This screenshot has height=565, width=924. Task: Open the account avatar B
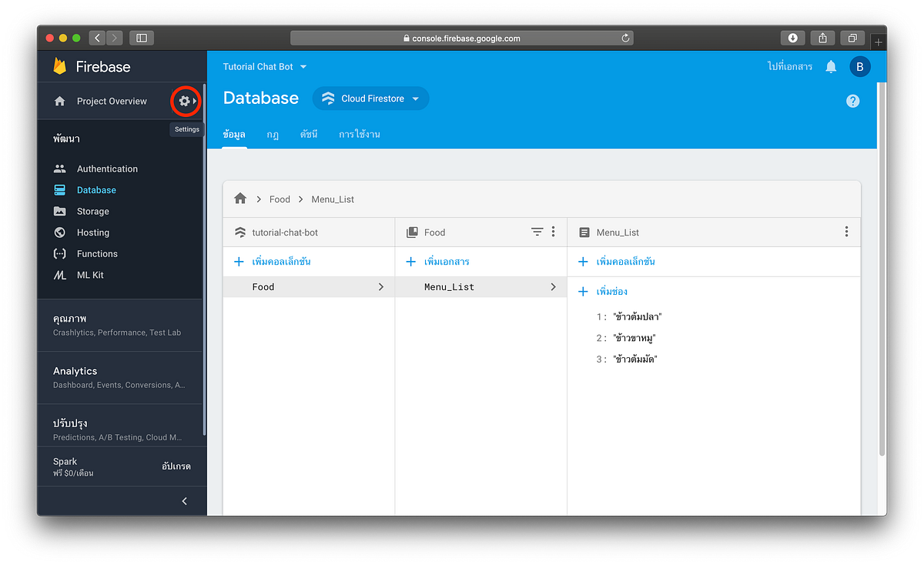tap(860, 67)
